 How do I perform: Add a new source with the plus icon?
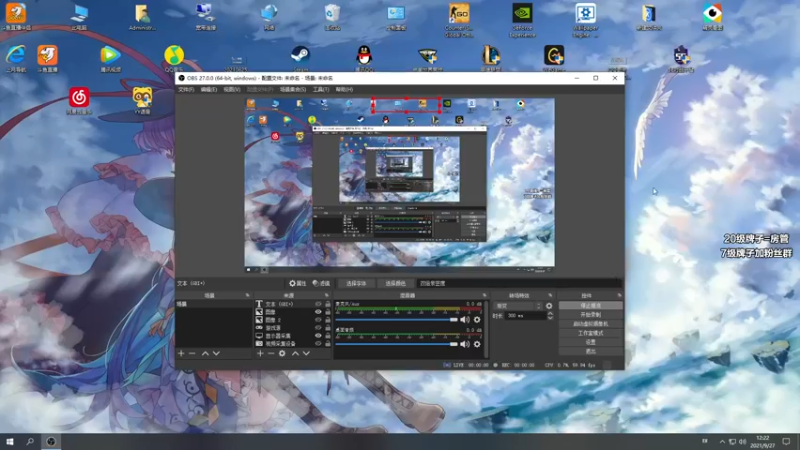(259, 353)
